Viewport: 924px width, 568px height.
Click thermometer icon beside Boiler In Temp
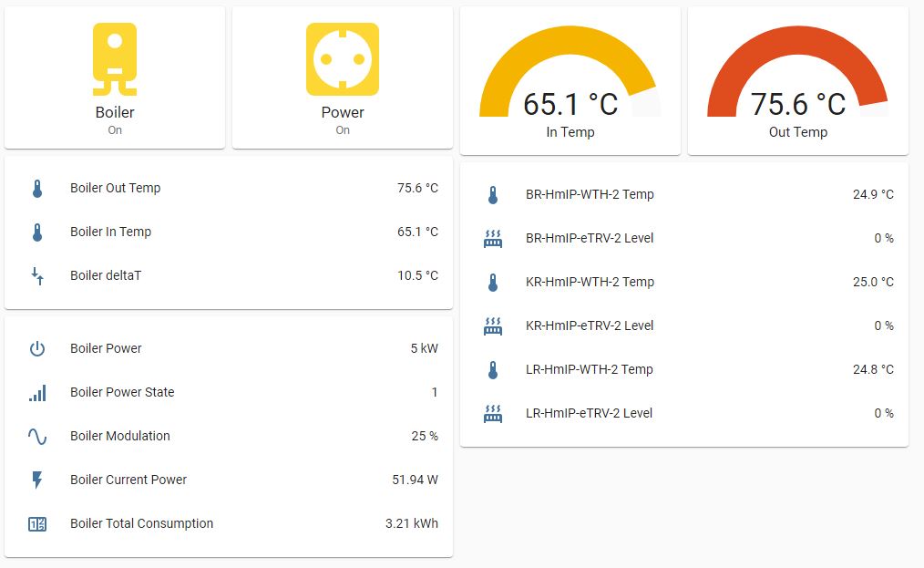coord(37,232)
